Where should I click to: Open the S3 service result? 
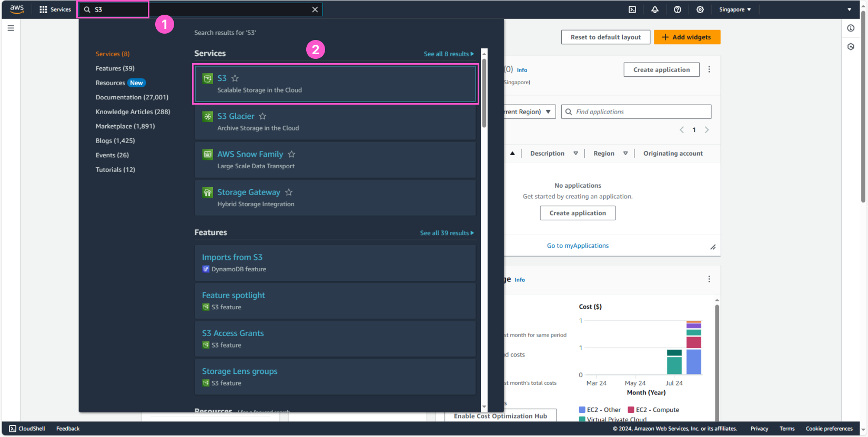[x=336, y=84]
